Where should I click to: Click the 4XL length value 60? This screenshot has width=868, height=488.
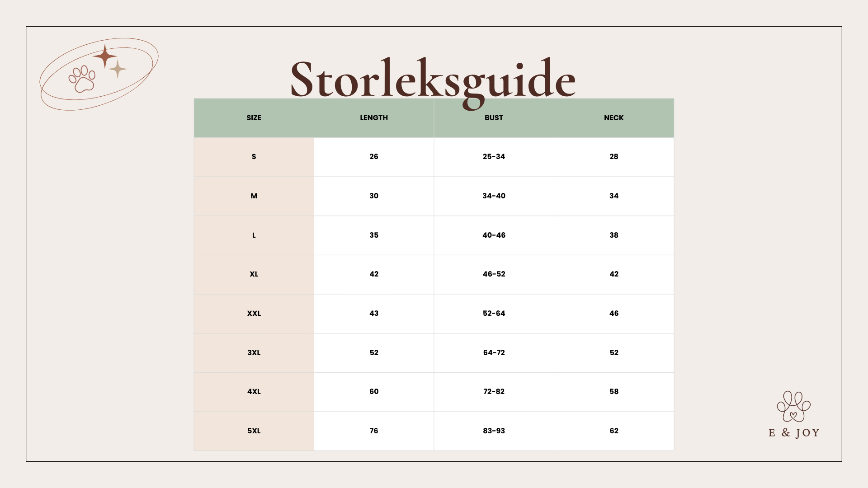click(x=374, y=392)
